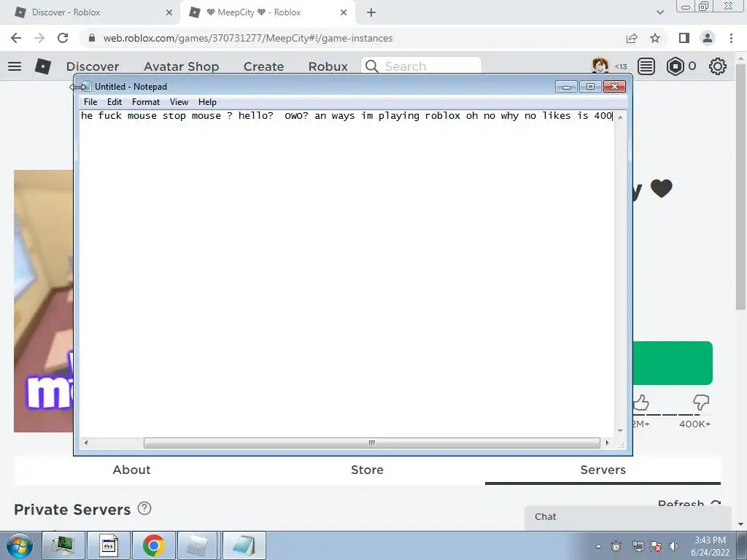Open the Chrome profile icon

pyautogui.click(x=708, y=38)
